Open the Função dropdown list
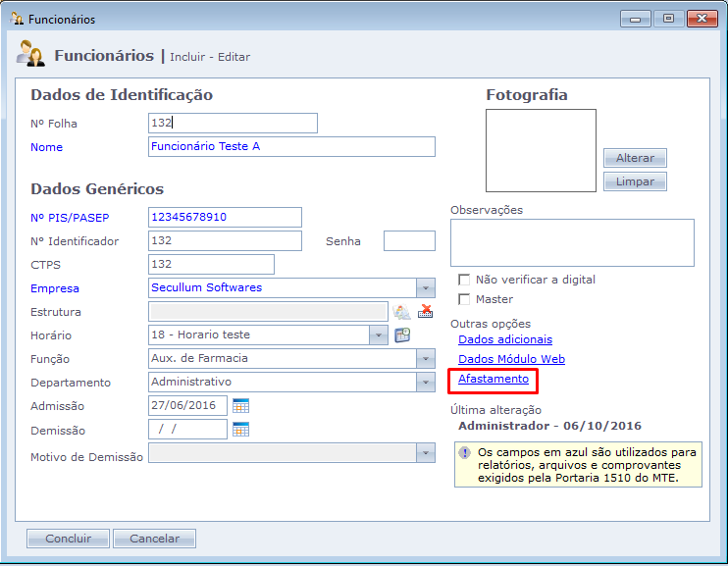Screen dimensions: 728x566 click(425, 359)
